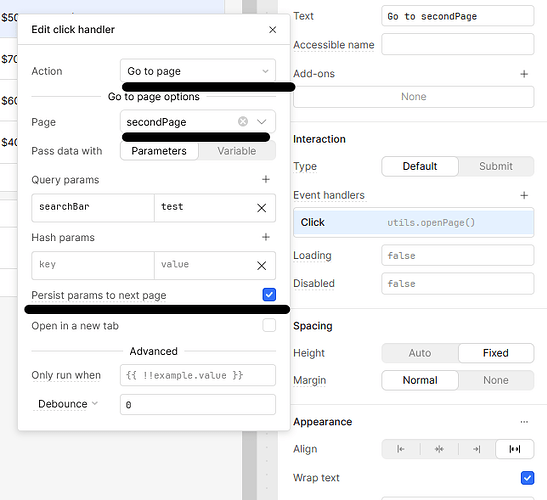This screenshot has width=547, height=500.
Task: Edit the Text field Go to secondPage
Action: (457, 16)
